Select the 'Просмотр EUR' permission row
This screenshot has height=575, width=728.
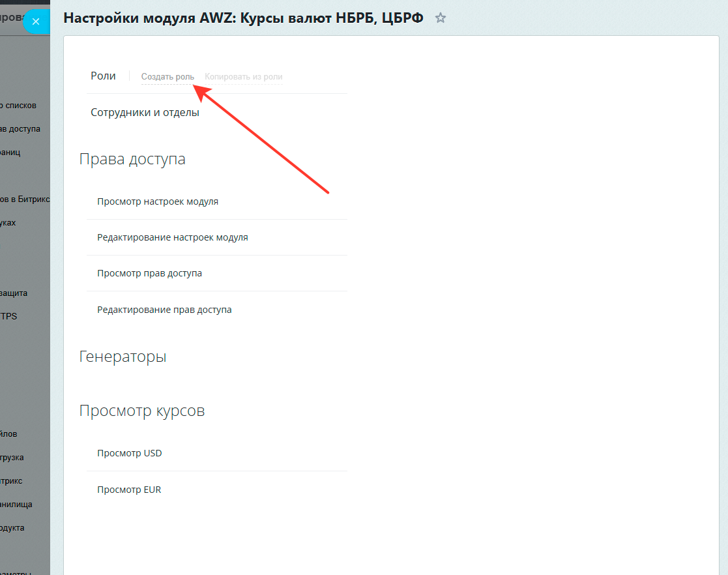click(129, 490)
